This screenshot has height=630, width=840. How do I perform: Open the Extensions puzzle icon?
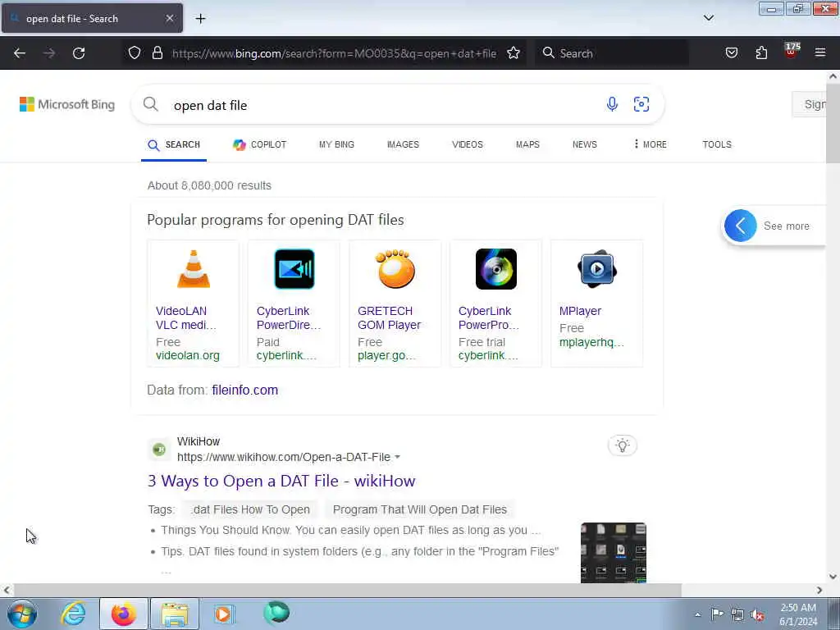click(761, 52)
